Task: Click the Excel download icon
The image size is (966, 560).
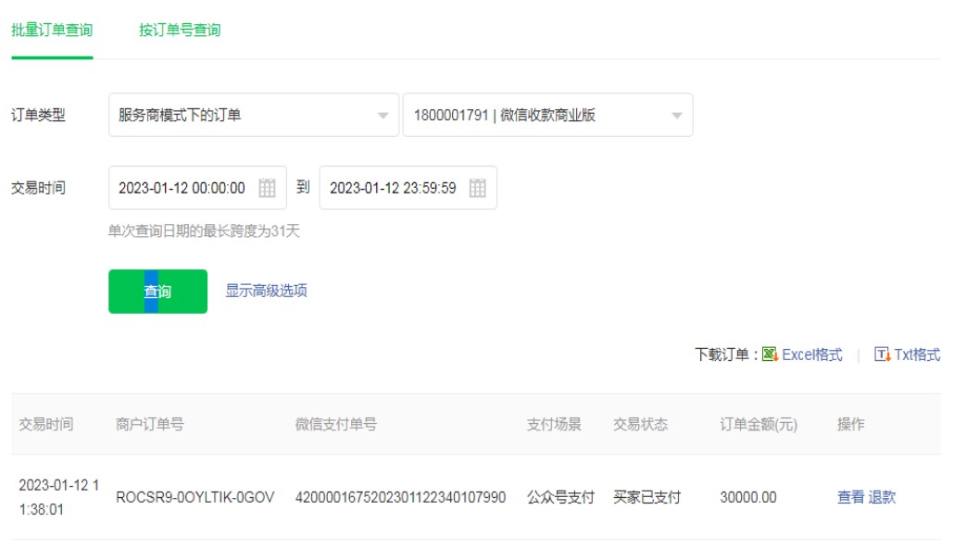Action: pos(770,355)
